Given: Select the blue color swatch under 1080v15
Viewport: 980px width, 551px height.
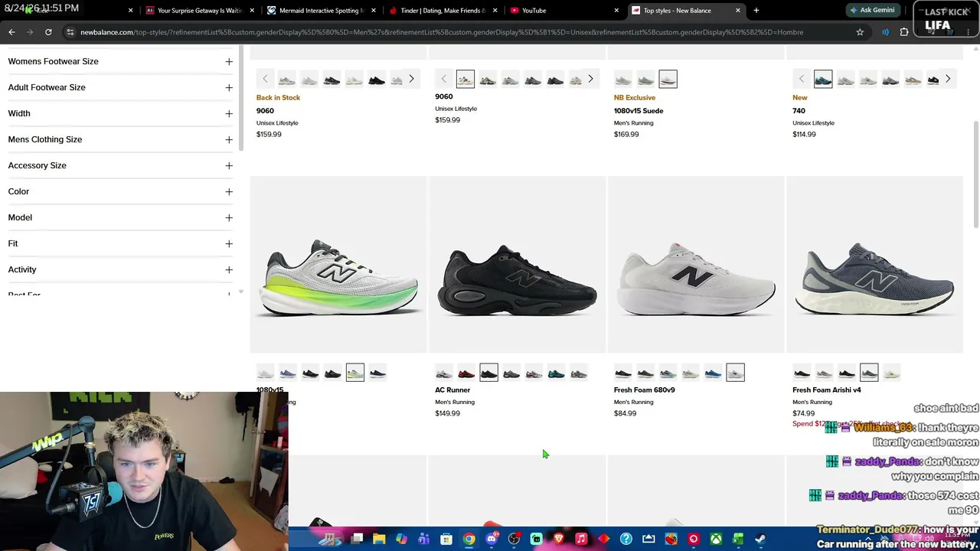Looking at the screenshot, I should tap(288, 373).
